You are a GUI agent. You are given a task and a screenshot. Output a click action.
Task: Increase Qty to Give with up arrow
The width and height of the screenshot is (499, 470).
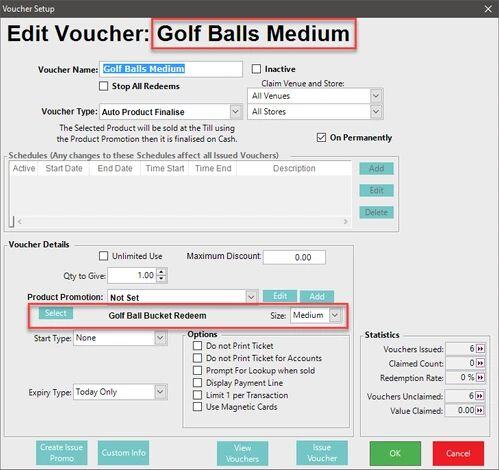point(161,272)
